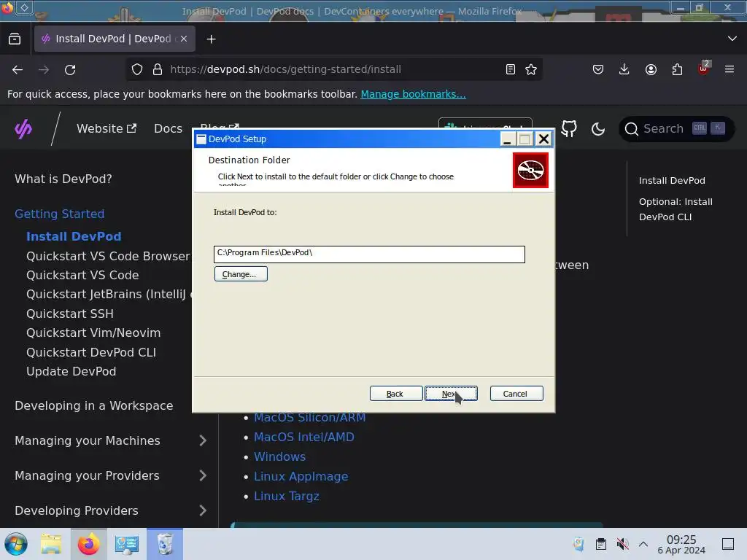This screenshot has height=560, width=747.
Task: Click the Firefox forward arrow
Action: [x=44, y=69]
